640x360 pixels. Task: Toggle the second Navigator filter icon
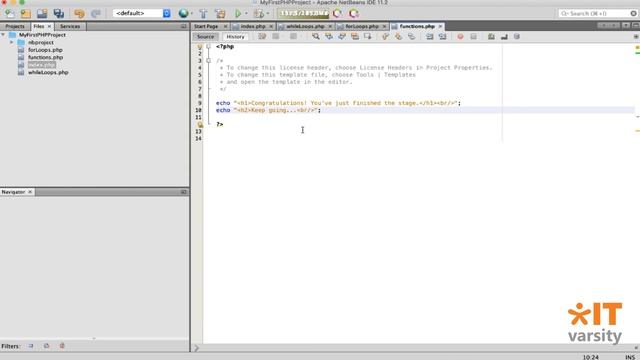click(46, 346)
